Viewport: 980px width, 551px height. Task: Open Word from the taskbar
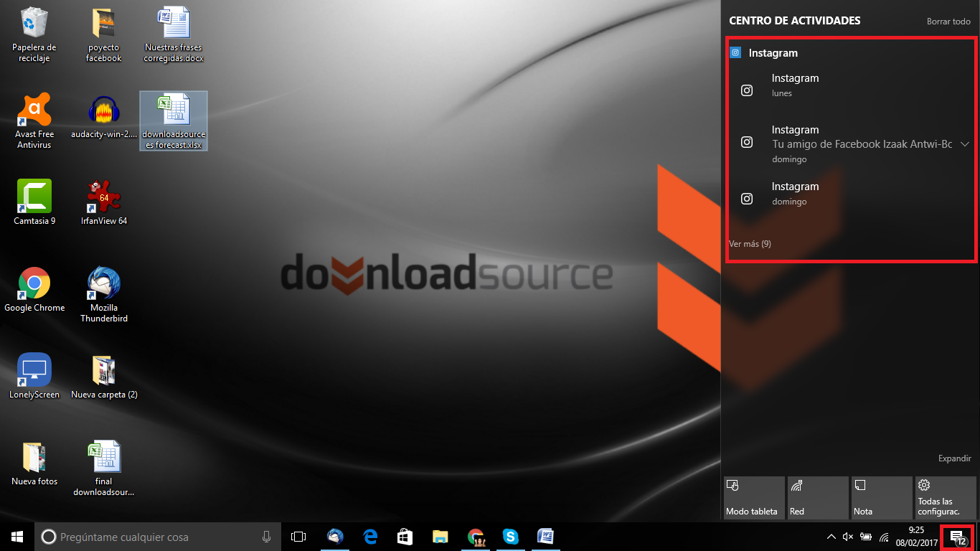point(546,537)
